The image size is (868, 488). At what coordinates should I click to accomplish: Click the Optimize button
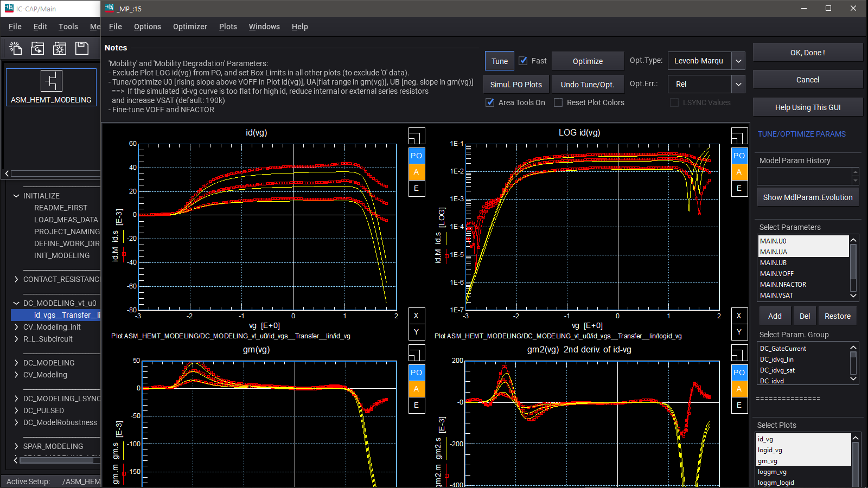[x=588, y=61]
